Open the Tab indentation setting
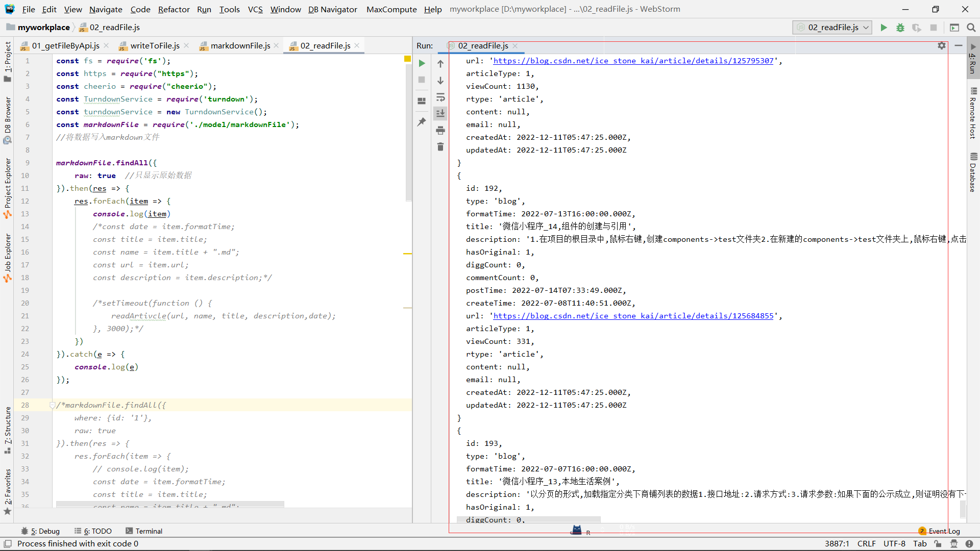The height and width of the screenshot is (551, 980). 920,544
